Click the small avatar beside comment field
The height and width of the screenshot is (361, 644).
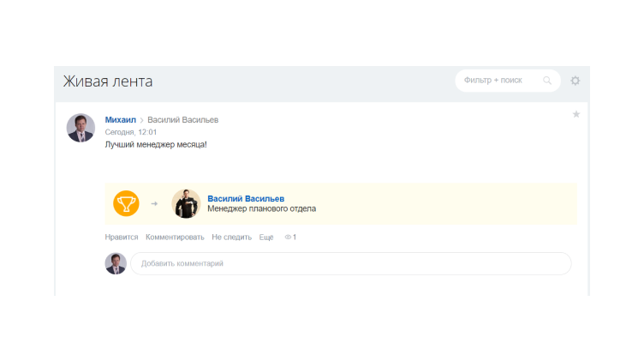[x=116, y=263]
